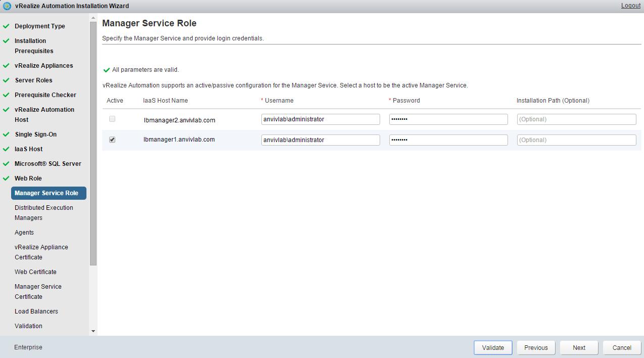This screenshot has height=358, width=644.
Task: Click the IaaS Host Name column header
Action: [165, 101]
